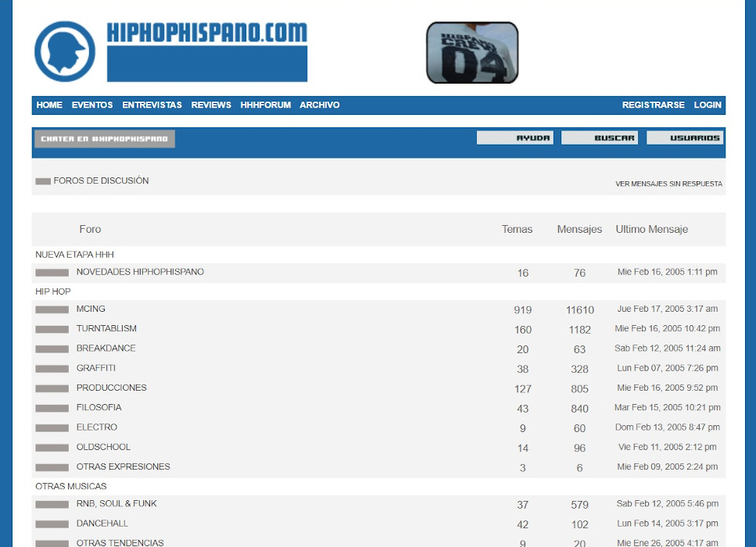Click Chatea en #hiphophispano button
The width and height of the screenshot is (756, 547).
click(105, 139)
